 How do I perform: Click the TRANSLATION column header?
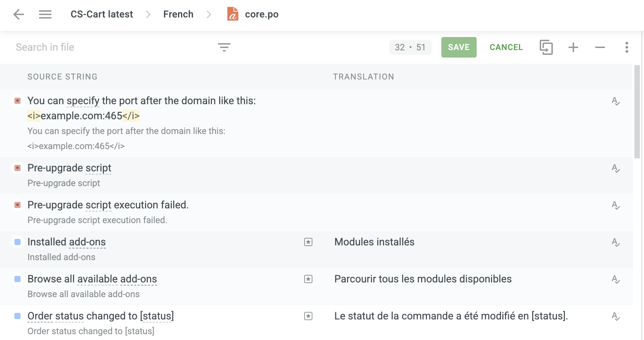pos(363,77)
